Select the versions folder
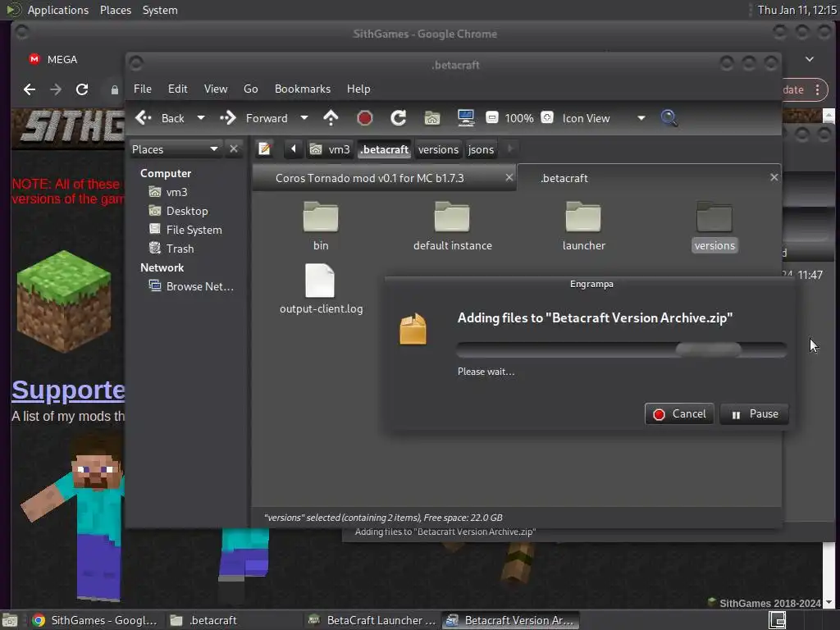 tap(714, 226)
